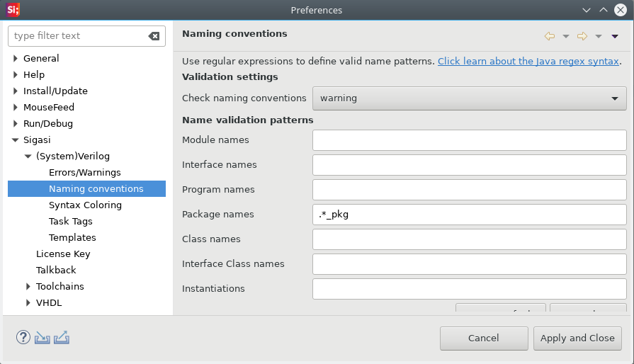Close the Preferences window
634x364 pixels.
621,10
